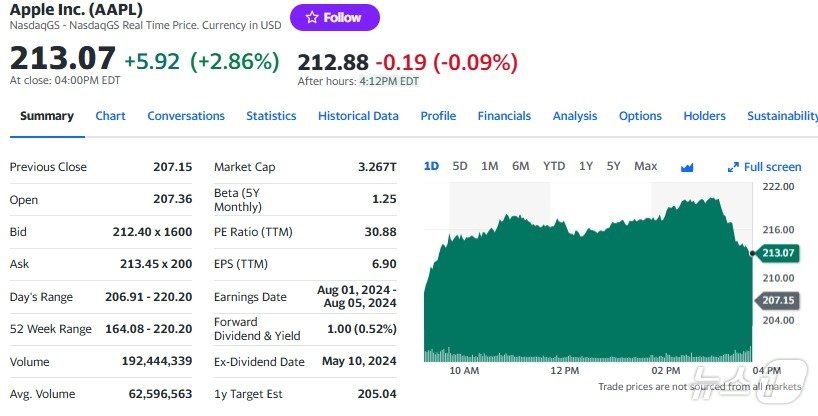View the Profile tab

[438, 116]
